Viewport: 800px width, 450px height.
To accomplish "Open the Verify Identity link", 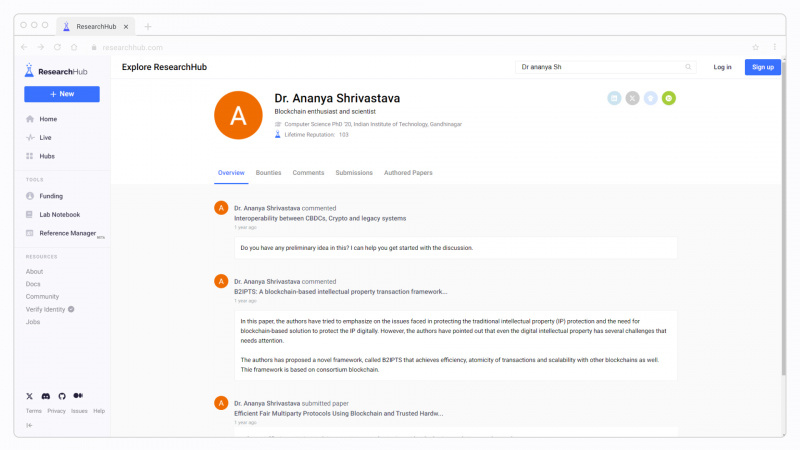I will [x=50, y=309].
